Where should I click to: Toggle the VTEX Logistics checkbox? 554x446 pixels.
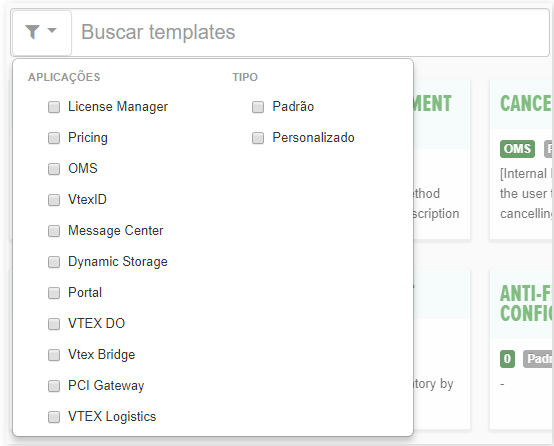tap(54, 417)
